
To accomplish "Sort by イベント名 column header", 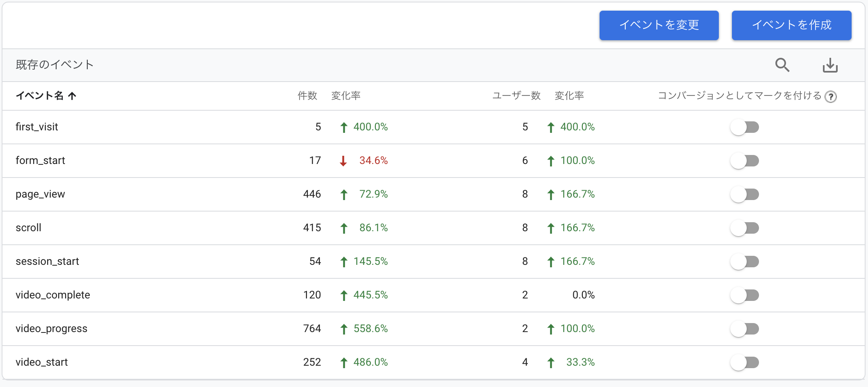I will [x=40, y=96].
